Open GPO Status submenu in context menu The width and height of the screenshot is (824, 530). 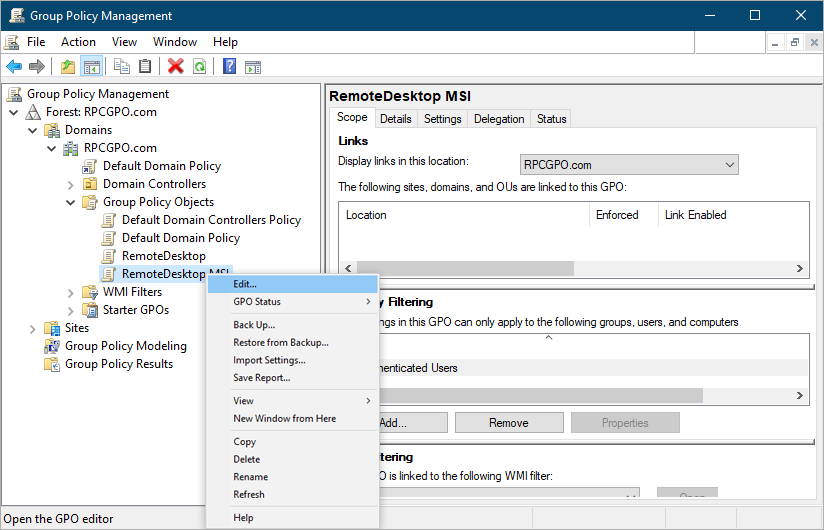(x=257, y=302)
